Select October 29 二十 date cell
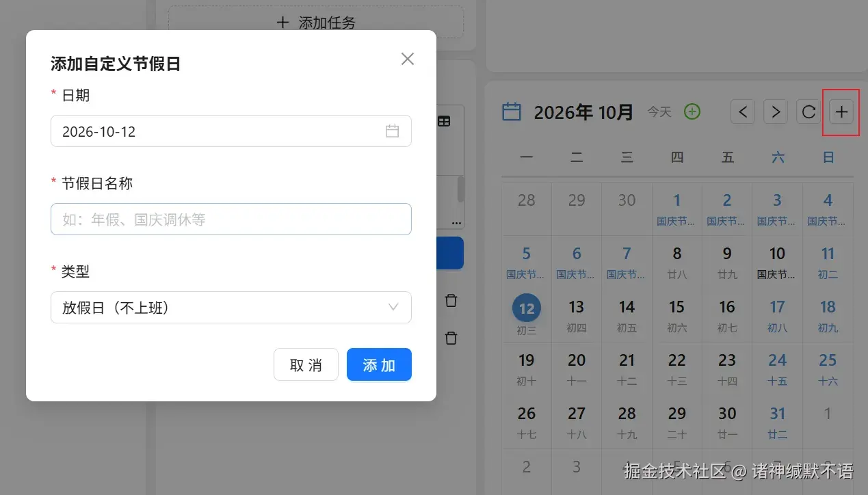Image resolution: width=868 pixels, height=495 pixels. 677,423
